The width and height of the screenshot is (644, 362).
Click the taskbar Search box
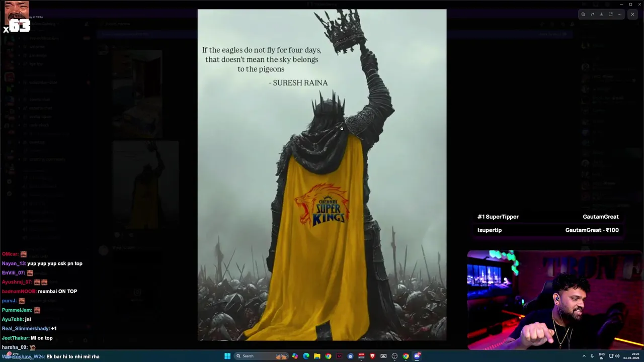[261, 356]
